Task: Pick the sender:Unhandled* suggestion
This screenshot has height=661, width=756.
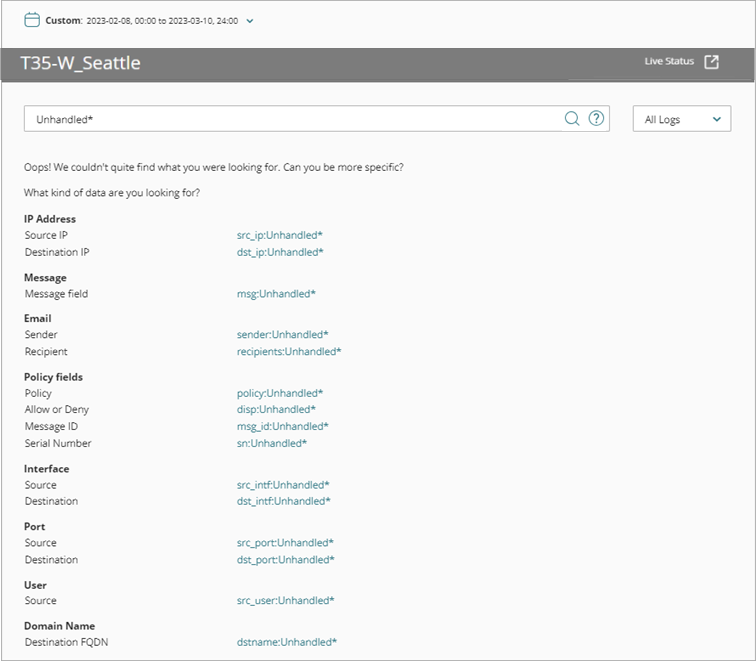Action: click(282, 335)
